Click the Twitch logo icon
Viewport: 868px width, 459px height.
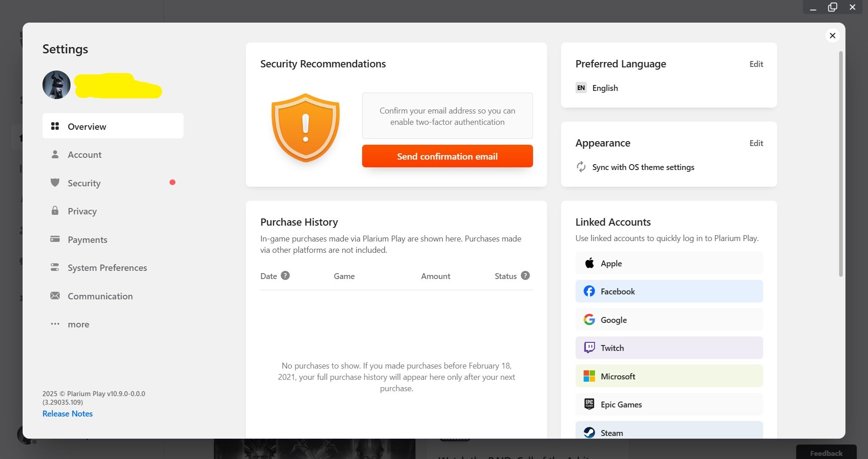(589, 348)
